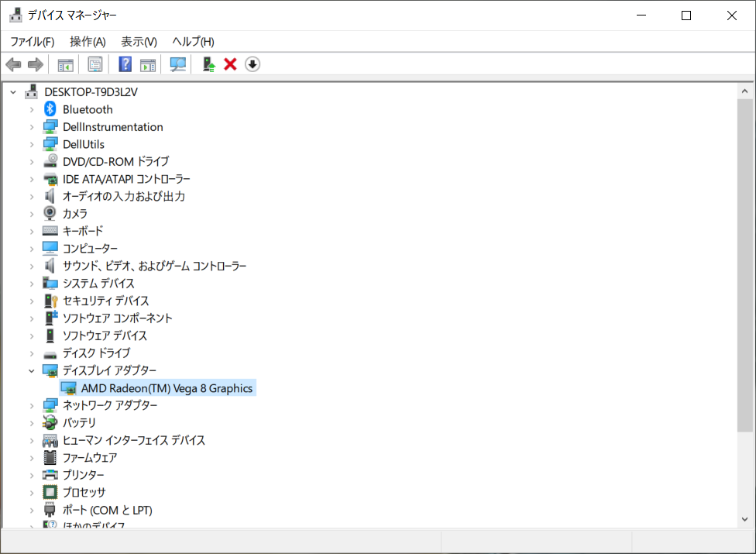
Task: Expand the ネットワーク アダプター category
Action: (32, 405)
